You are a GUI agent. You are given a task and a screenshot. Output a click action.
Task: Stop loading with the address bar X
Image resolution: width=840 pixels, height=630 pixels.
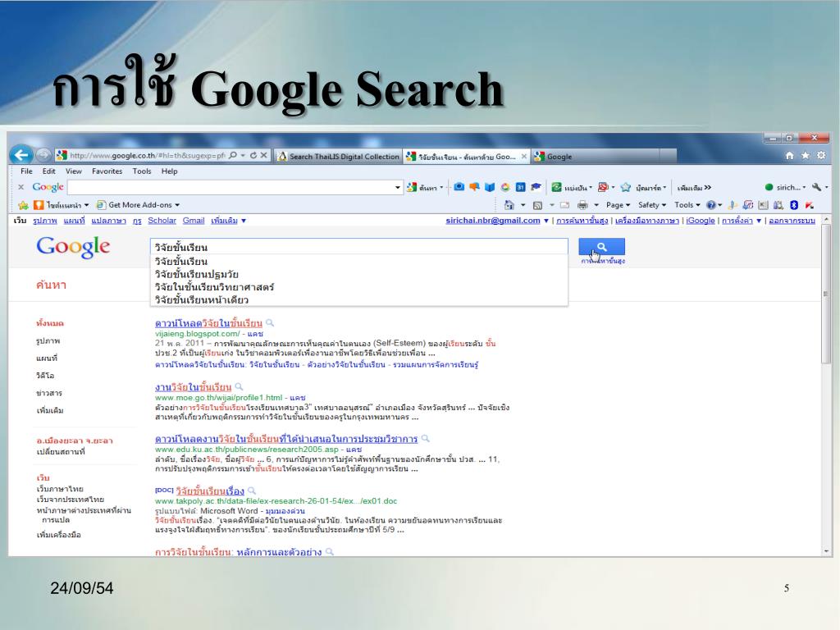click(x=263, y=156)
